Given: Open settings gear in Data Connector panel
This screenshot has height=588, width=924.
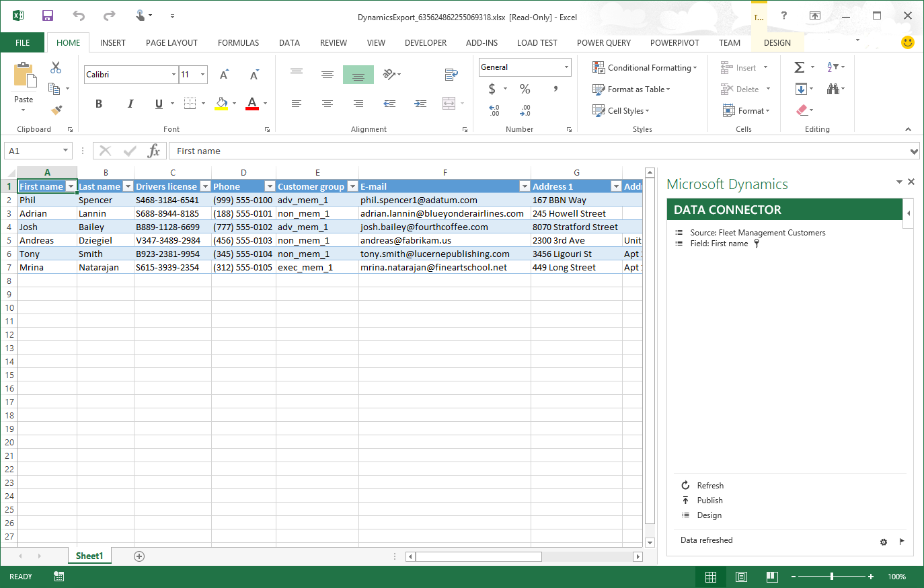Looking at the screenshot, I should (x=884, y=542).
